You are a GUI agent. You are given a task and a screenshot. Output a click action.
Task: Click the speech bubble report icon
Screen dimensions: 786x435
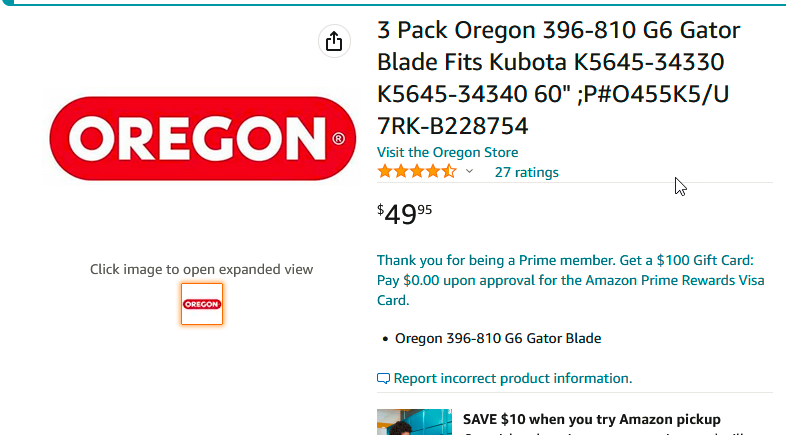[383, 379]
